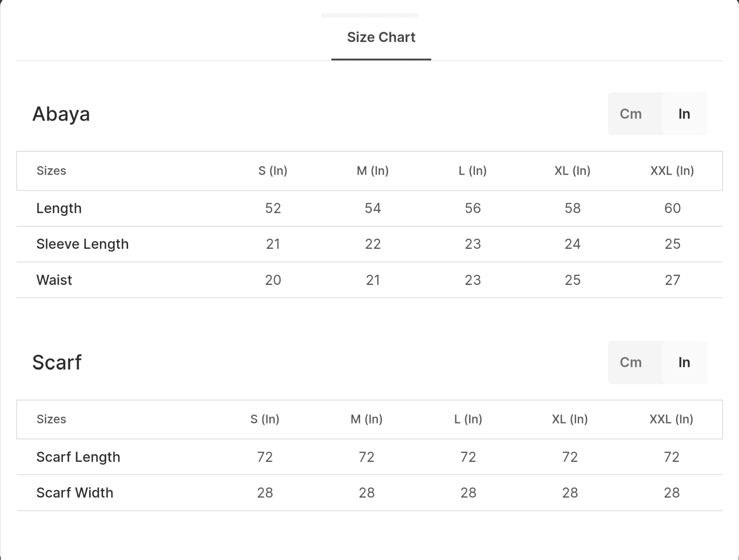Click the Scarf Width row label
This screenshot has width=739, height=560.
pyautogui.click(x=75, y=493)
